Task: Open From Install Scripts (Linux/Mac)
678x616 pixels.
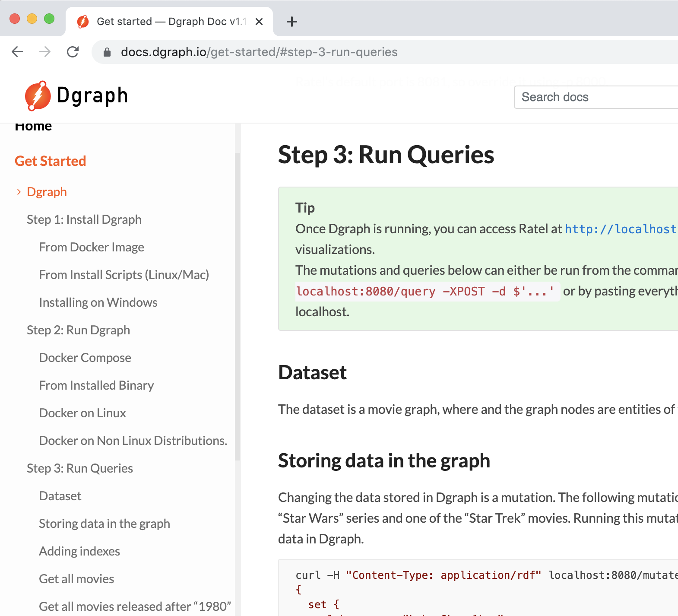Action: (124, 275)
